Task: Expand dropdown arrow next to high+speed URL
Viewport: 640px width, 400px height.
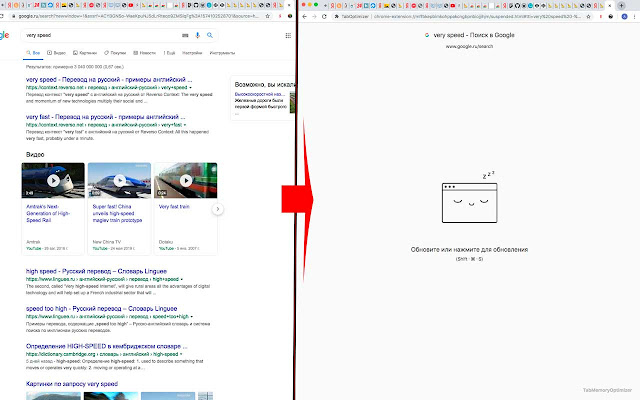Action: (182, 279)
